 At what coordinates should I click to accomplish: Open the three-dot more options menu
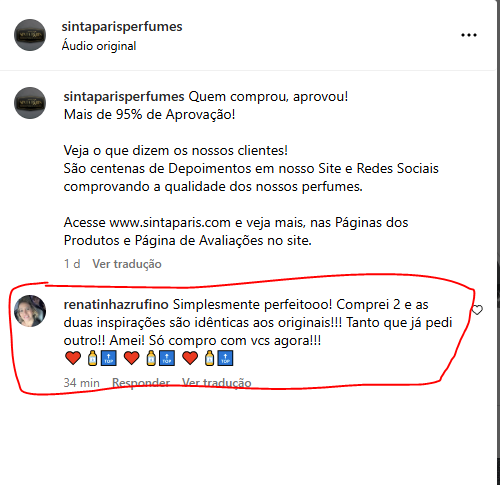[x=469, y=35]
